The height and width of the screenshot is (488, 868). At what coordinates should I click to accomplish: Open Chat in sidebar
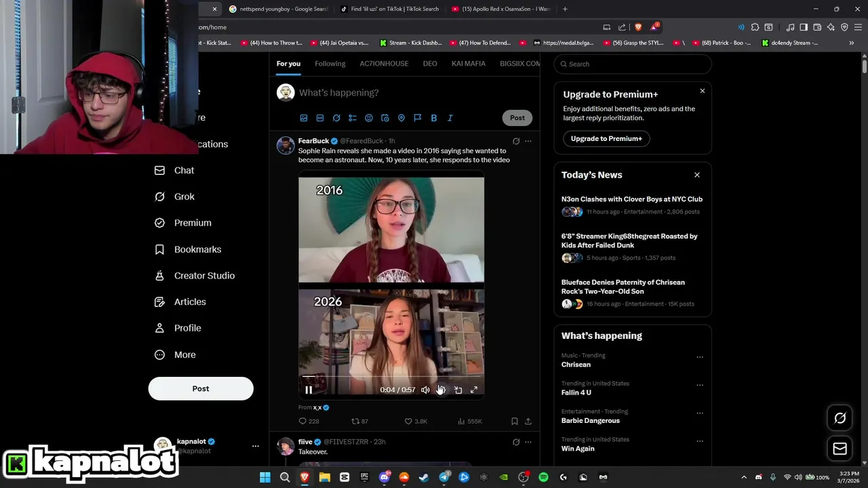coord(174,170)
